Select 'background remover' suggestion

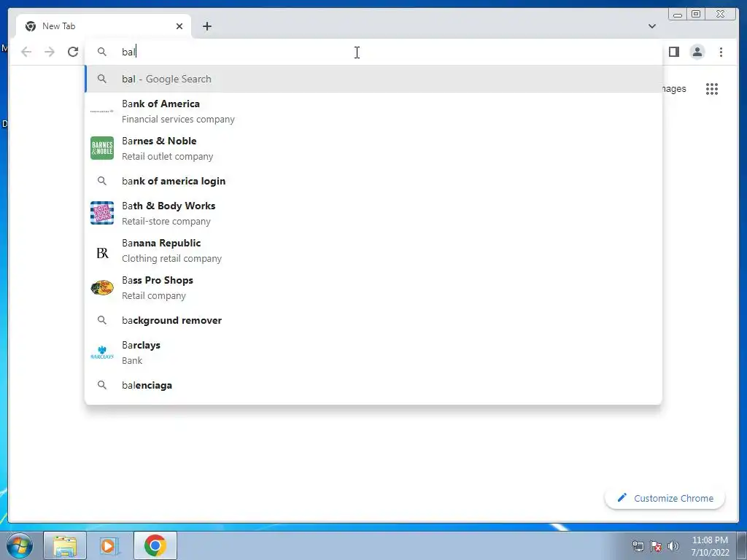pyautogui.click(x=373, y=320)
